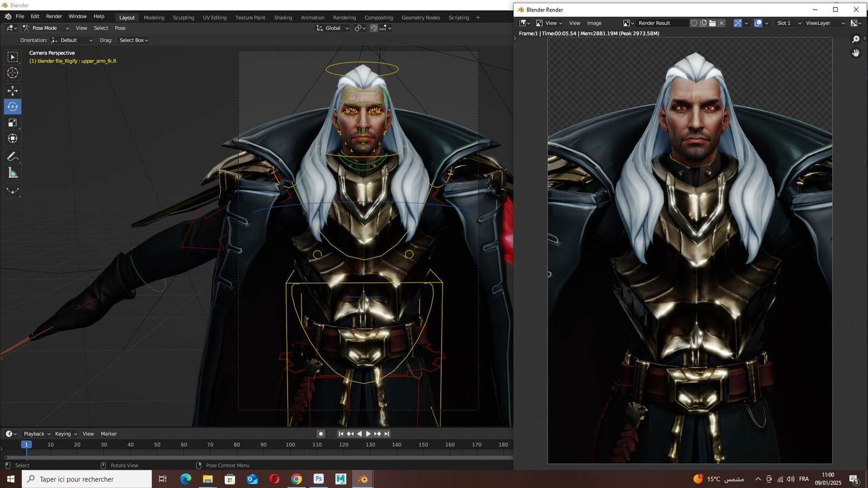
Task: Activate the Cursor tool
Action: pyautogui.click(x=12, y=73)
